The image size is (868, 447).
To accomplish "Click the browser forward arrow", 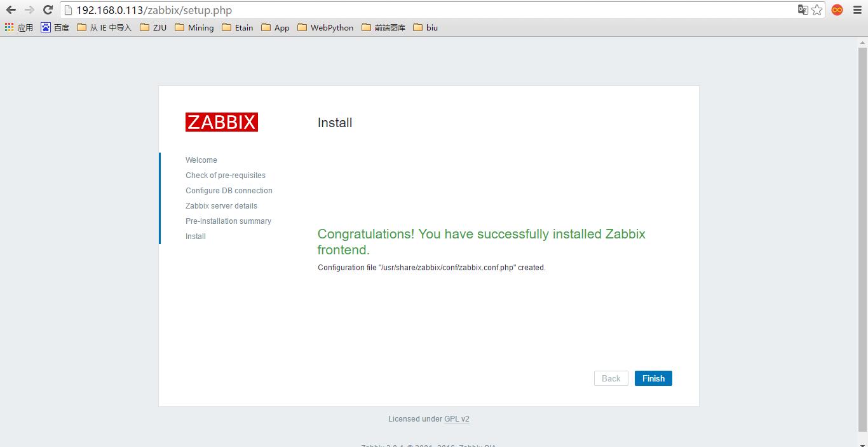I will click(29, 10).
